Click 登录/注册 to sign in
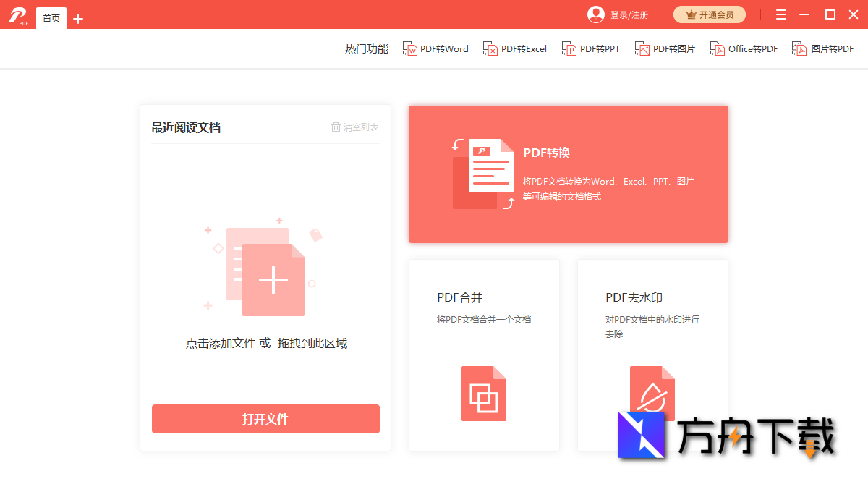 click(x=629, y=14)
